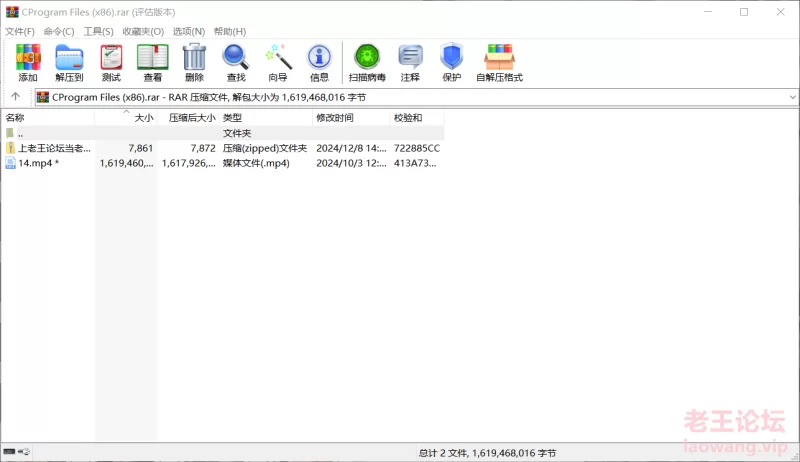Sort by 名称 column header
This screenshot has height=462, width=800.
point(48,118)
